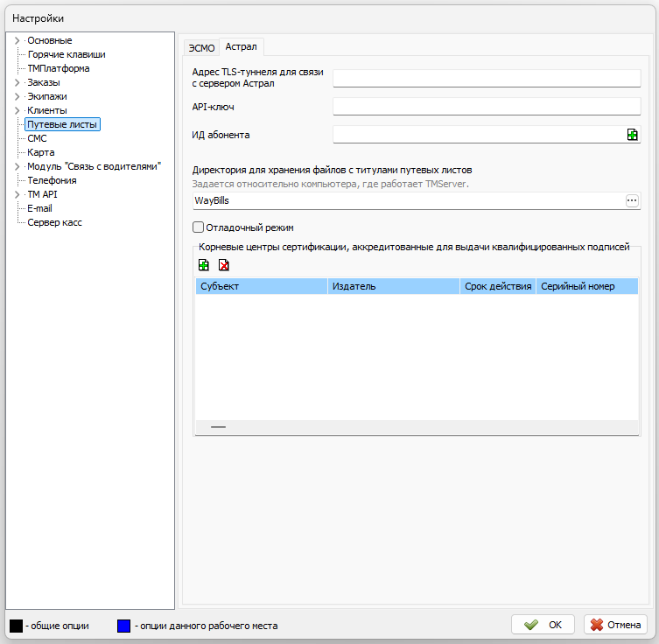Enable the Отладочный режим checkbox
659x644 pixels.
click(x=198, y=227)
